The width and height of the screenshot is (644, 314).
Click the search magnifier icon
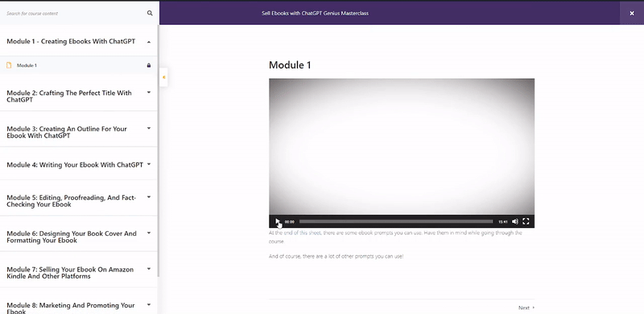click(x=150, y=13)
